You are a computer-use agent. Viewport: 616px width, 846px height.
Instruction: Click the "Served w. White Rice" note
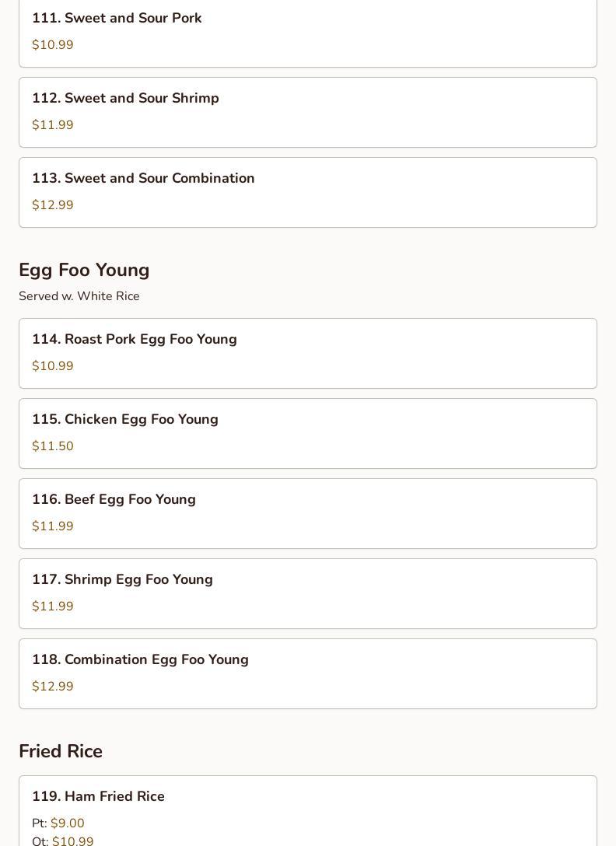click(x=79, y=296)
